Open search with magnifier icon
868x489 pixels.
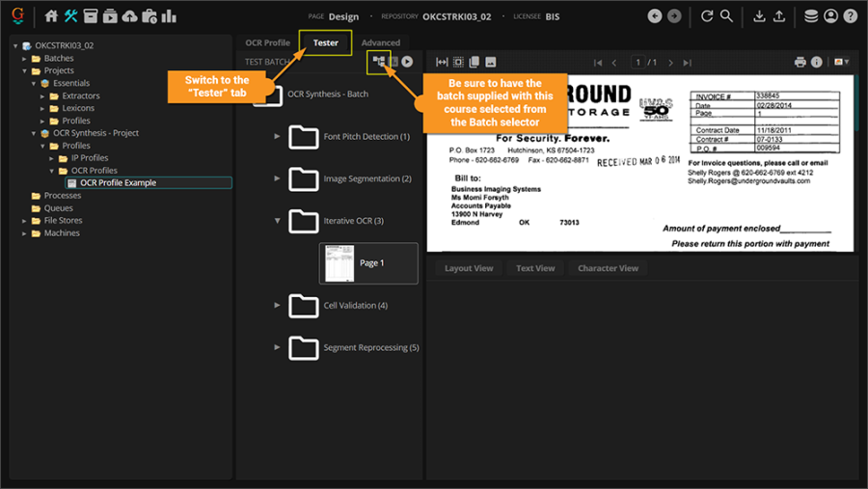tap(726, 16)
